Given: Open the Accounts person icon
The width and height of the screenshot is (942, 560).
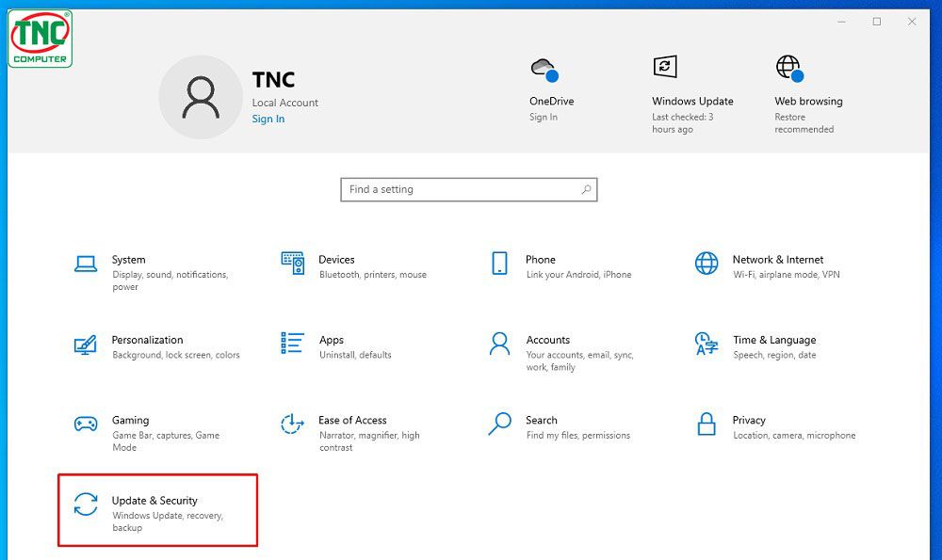Looking at the screenshot, I should pos(499,344).
